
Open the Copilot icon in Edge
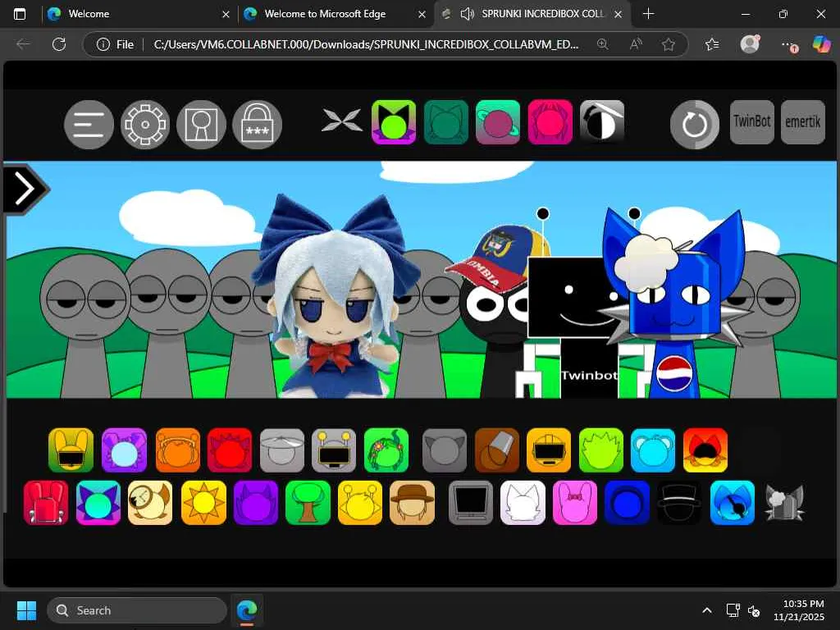[820, 44]
